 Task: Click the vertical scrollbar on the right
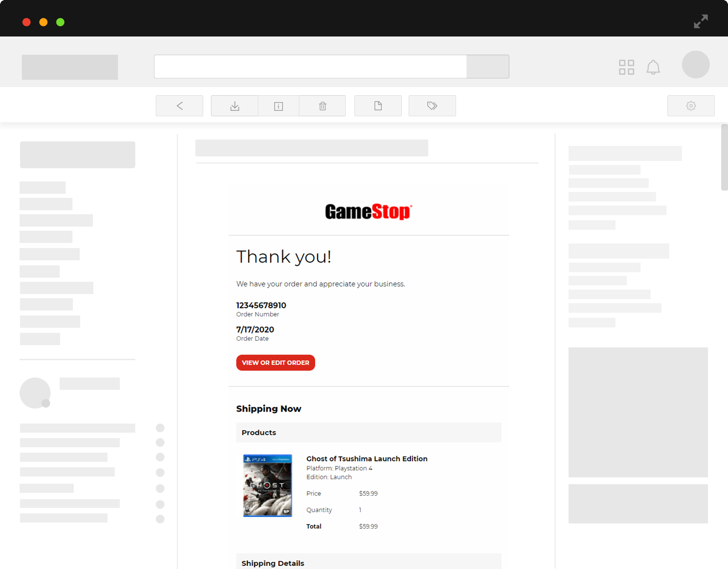(x=724, y=157)
